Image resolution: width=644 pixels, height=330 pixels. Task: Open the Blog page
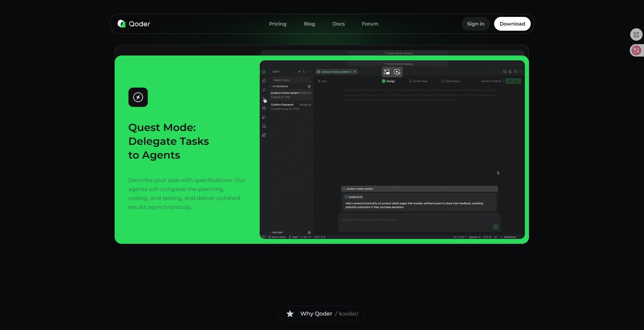tap(309, 24)
